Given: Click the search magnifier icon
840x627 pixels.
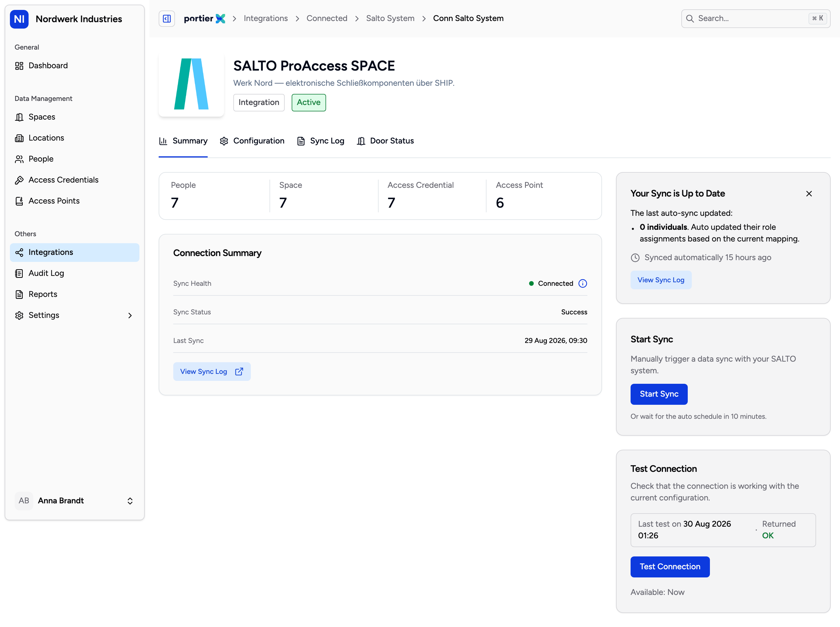Looking at the screenshot, I should (x=690, y=19).
